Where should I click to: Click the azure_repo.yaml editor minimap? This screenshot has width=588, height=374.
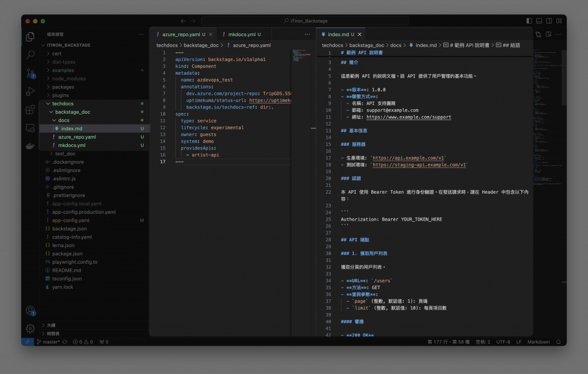pos(302,55)
